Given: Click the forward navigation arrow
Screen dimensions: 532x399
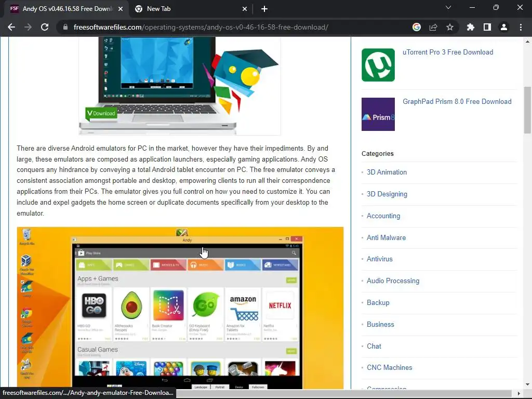Looking at the screenshot, I should click(x=28, y=27).
